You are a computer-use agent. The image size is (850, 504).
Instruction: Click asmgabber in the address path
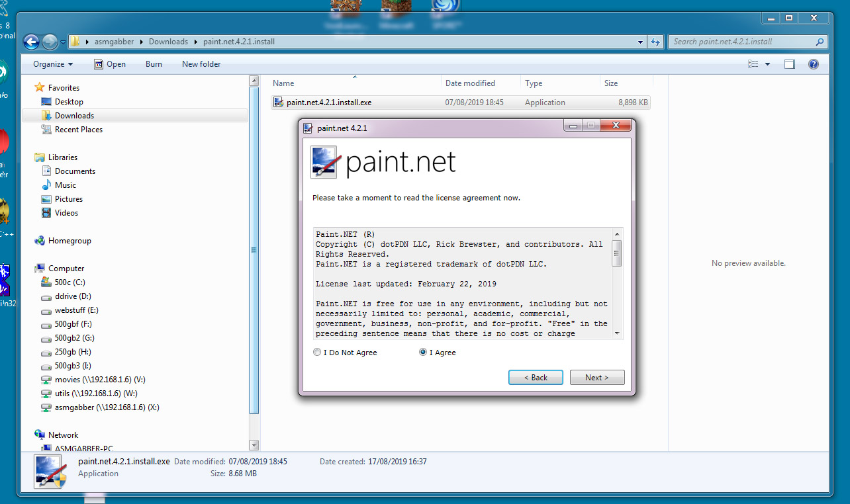(113, 42)
